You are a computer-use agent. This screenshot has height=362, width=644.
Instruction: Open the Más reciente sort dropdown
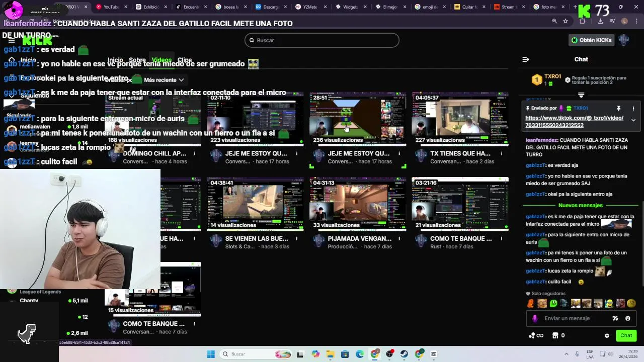[x=164, y=80]
